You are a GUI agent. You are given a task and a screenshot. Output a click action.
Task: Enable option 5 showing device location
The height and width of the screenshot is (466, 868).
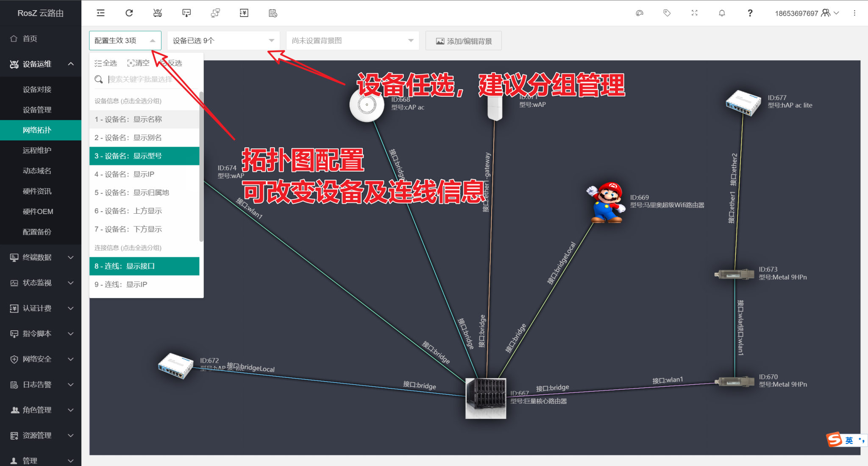pos(131,192)
